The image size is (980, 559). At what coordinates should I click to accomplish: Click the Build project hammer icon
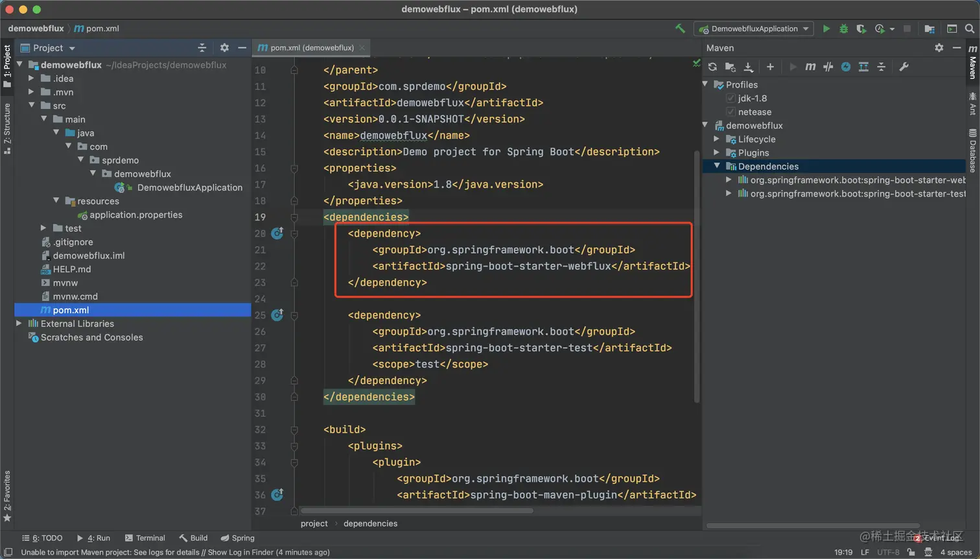(x=680, y=29)
